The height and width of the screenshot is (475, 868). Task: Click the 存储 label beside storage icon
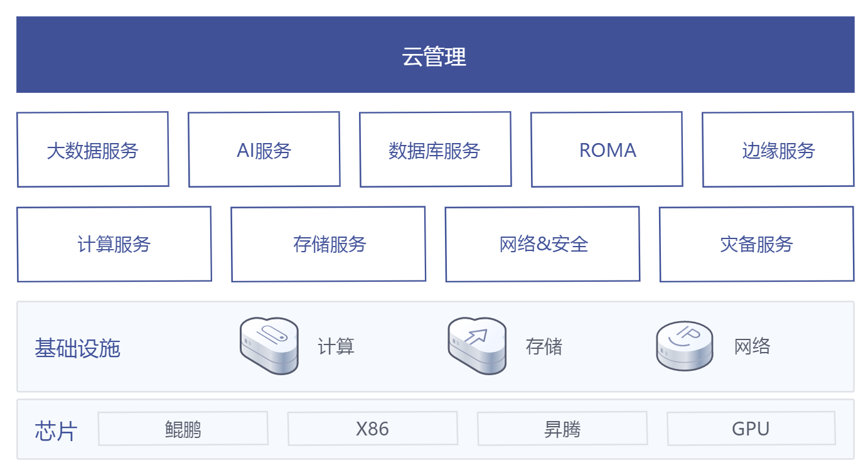pyautogui.click(x=544, y=346)
